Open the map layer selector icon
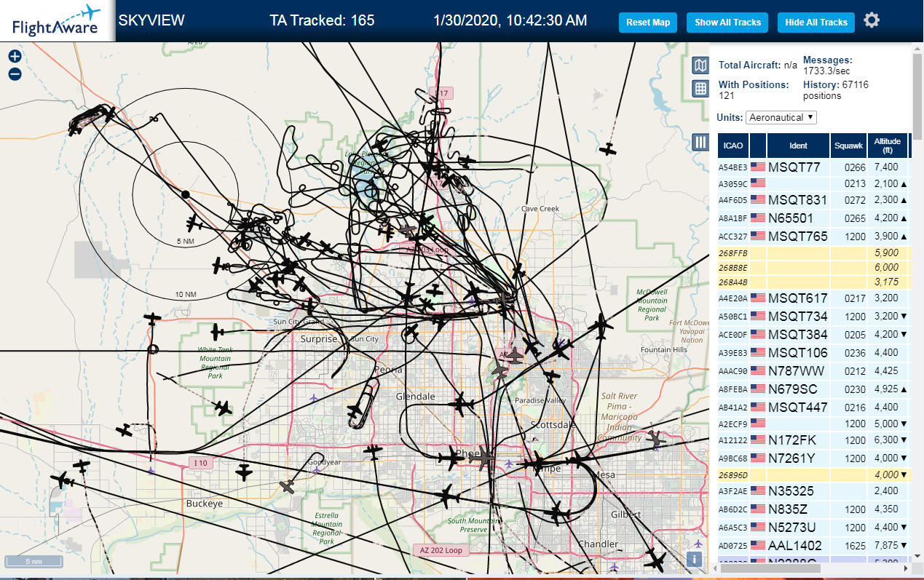924x580 pixels. click(x=700, y=66)
